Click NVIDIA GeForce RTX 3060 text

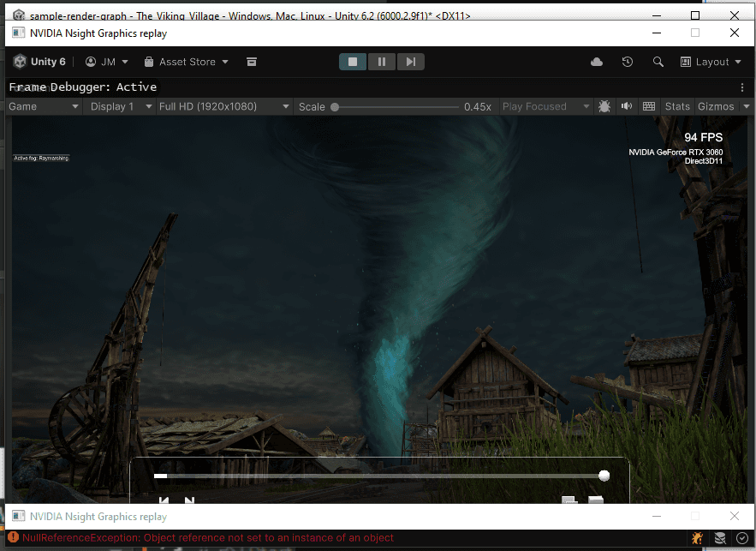click(676, 153)
